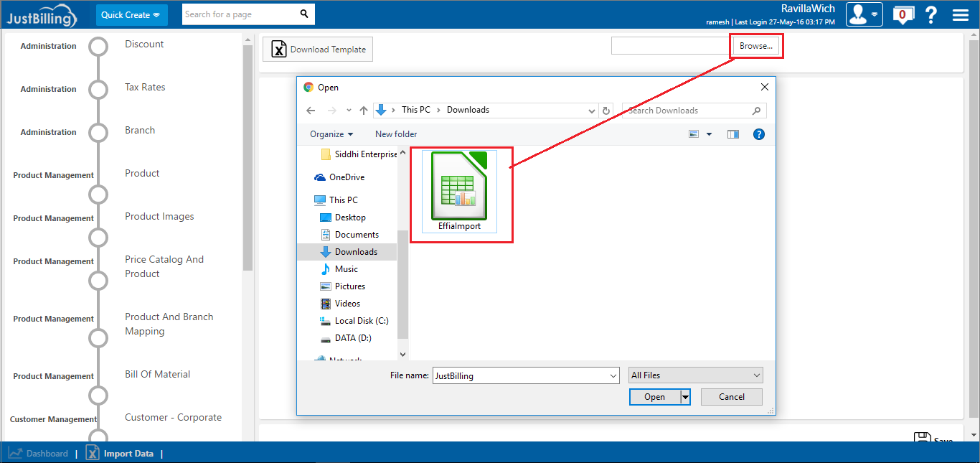Open the view options dropdown arrow

(x=709, y=134)
